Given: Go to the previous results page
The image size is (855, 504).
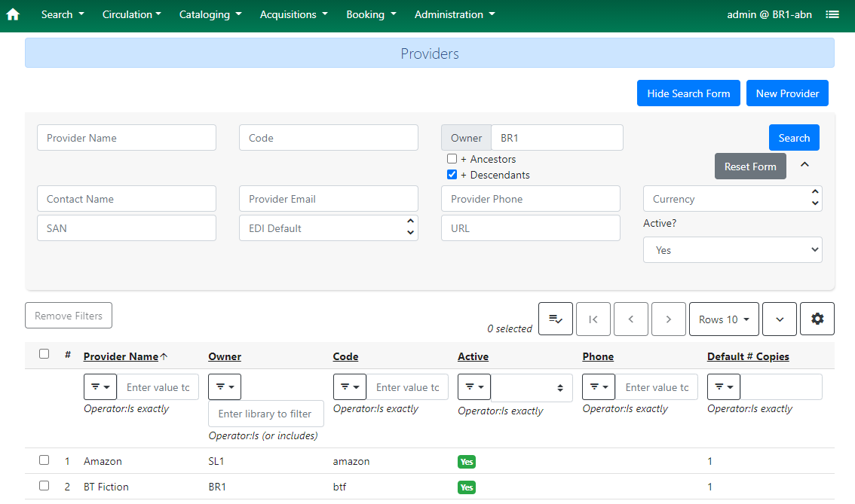Looking at the screenshot, I should coord(630,319).
